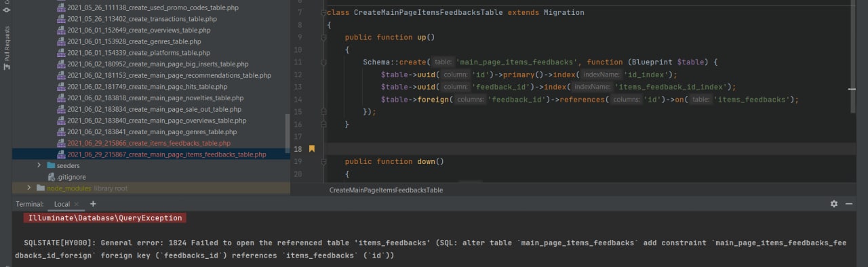This screenshot has height=267, width=868.
Task: Add a new terminal tab
Action: tap(93, 203)
